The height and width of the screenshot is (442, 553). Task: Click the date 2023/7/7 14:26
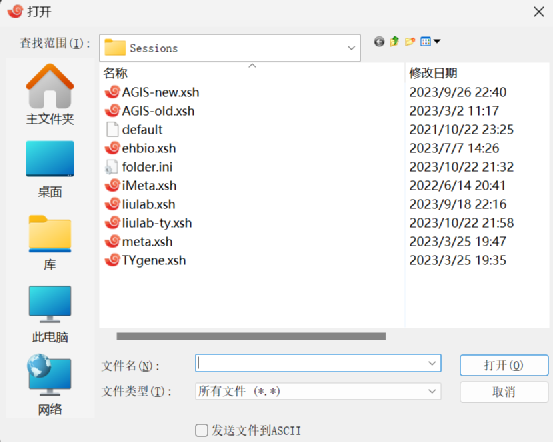454,149
